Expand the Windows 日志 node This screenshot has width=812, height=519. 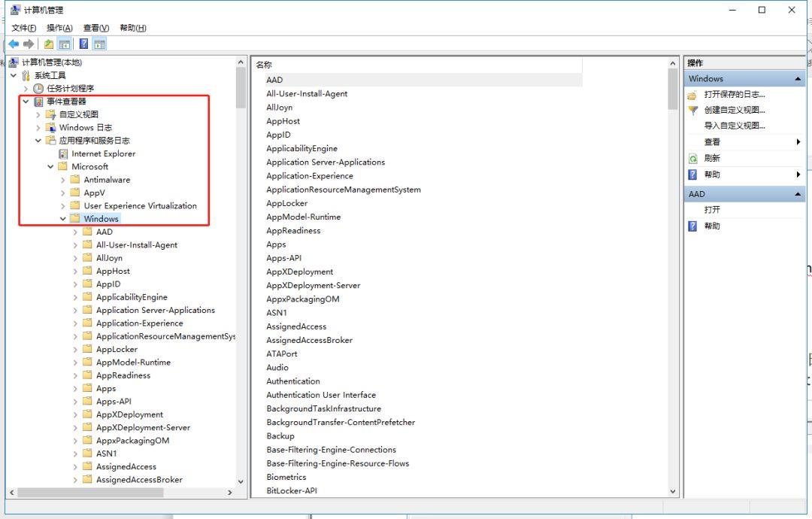pyautogui.click(x=38, y=127)
